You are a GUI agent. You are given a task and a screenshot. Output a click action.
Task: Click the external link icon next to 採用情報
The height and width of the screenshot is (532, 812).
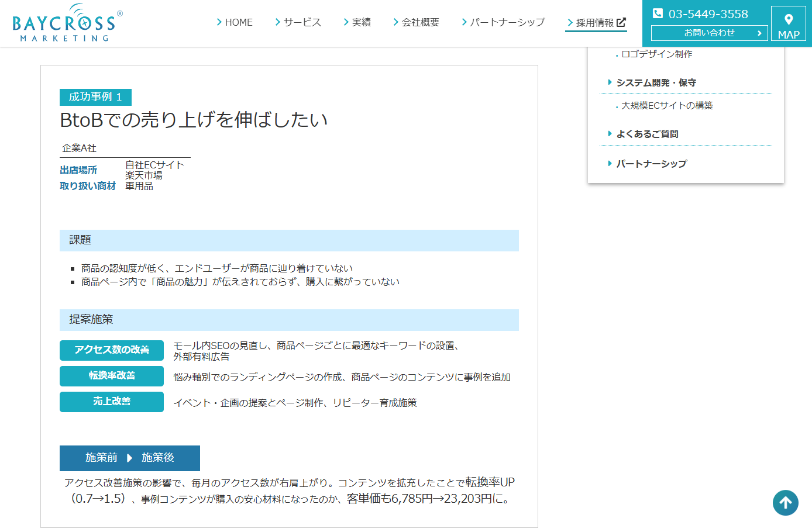(x=621, y=22)
